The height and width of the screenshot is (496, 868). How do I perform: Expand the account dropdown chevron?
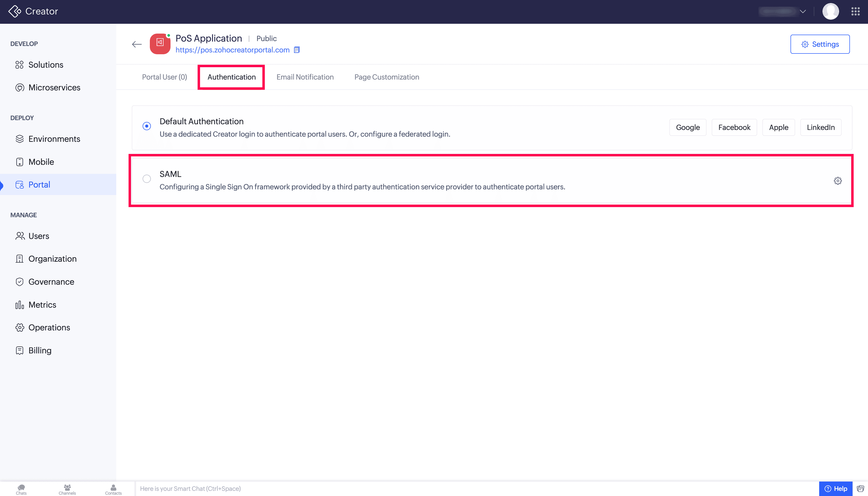[x=803, y=12]
